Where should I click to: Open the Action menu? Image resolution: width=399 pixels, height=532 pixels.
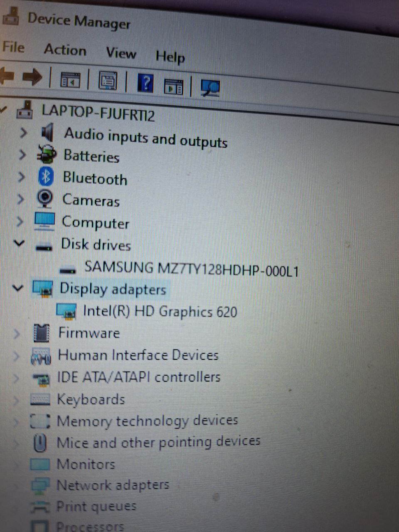[x=65, y=50]
